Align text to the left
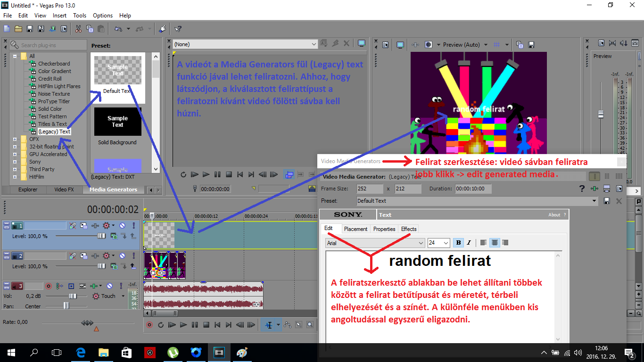This screenshot has width=644, height=362. click(484, 243)
